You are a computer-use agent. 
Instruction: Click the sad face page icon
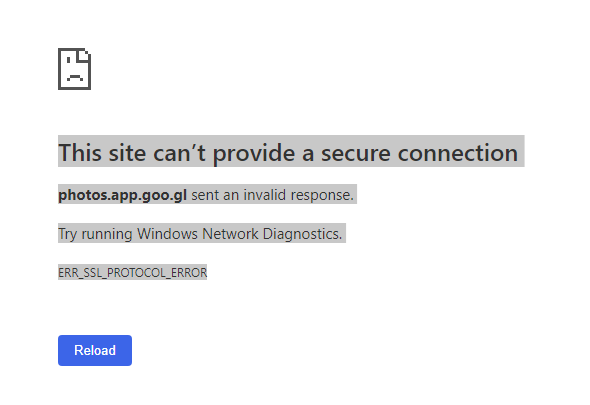click(75, 69)
